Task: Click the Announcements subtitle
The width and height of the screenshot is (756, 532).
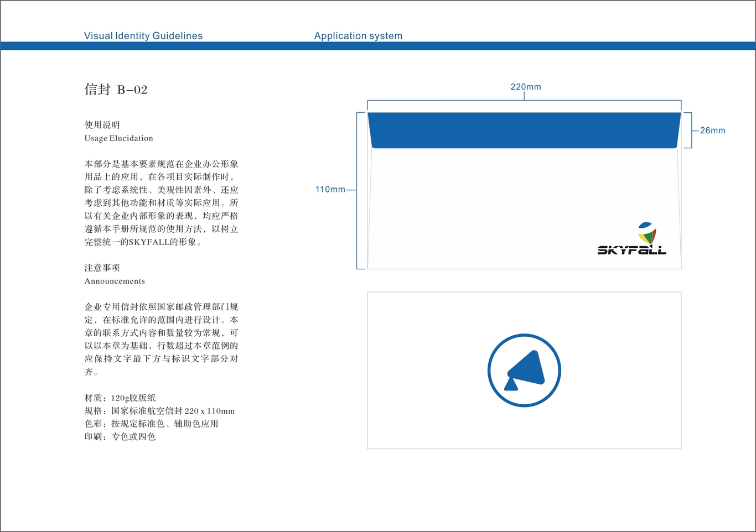Action: tap(115, 281)
